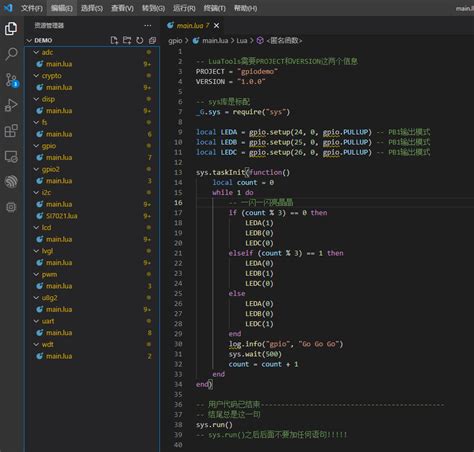Open explorer more actions ellipsis
The height and width of the screenshot is (452, 474).
coord(148,26)
